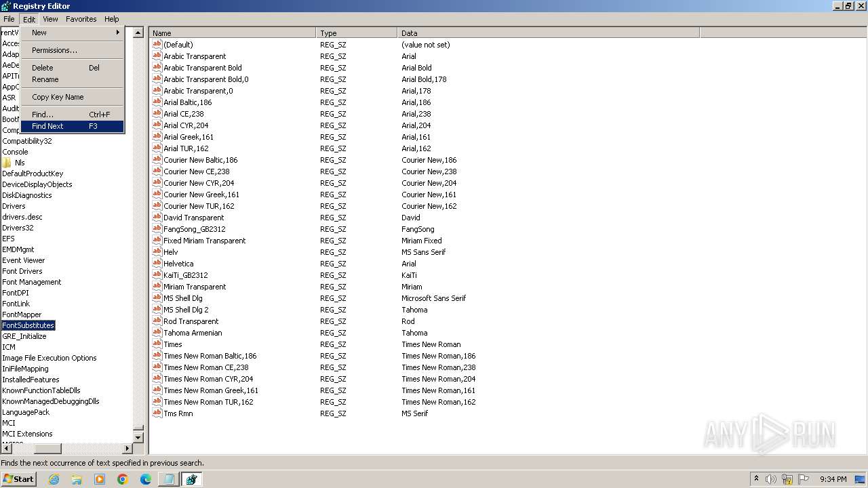
Task: Click tree scrollbar down arrow
Action: [138, 438]
